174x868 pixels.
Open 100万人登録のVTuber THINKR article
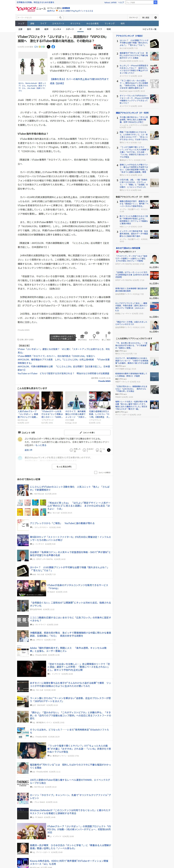pyautogui.click(x=70, y=781)
